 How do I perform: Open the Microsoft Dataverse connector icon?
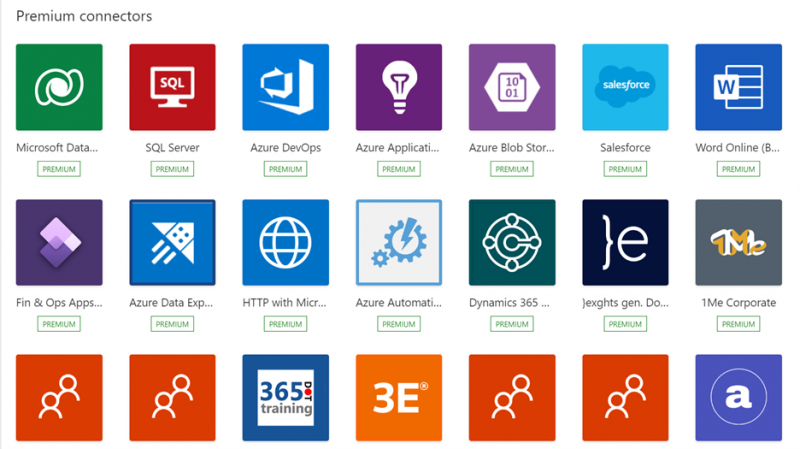point(59,87)
